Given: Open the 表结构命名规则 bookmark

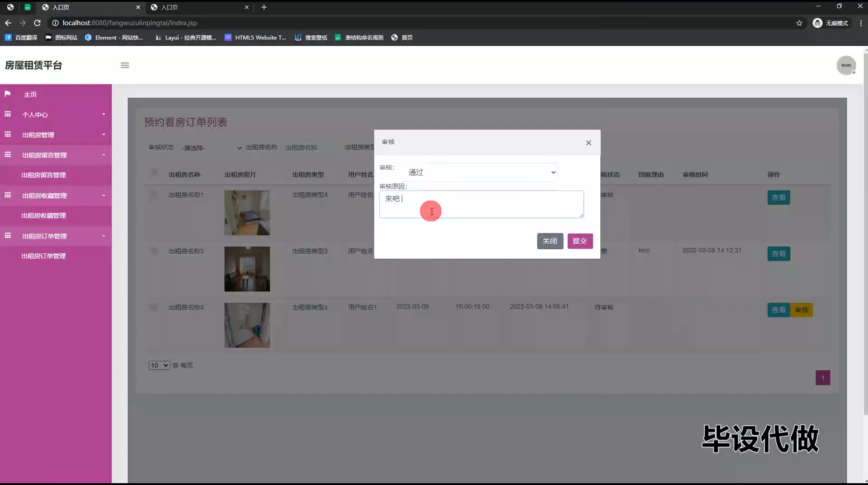Looking at the screenshot, I should [359, 38].
